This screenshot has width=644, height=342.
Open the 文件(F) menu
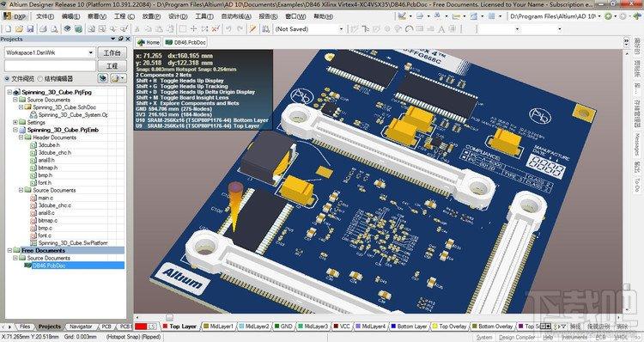tap(45, 16)
